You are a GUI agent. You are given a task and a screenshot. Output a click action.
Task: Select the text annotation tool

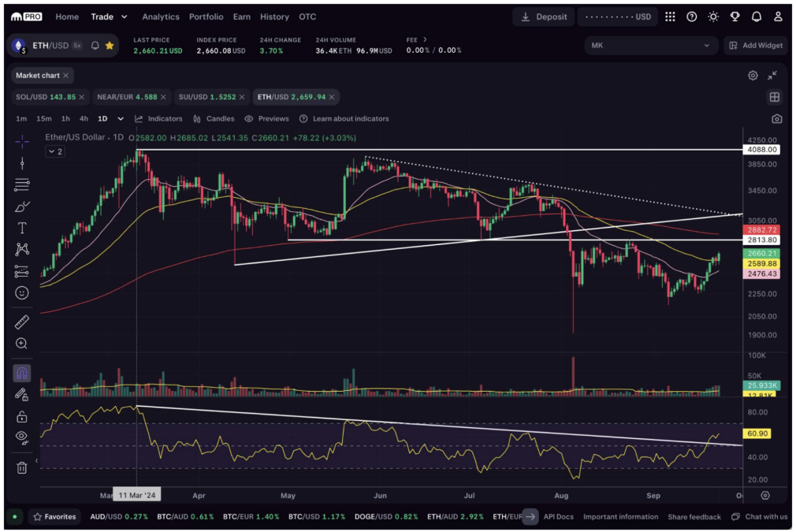pyautogui.click(x=22, y=228)
